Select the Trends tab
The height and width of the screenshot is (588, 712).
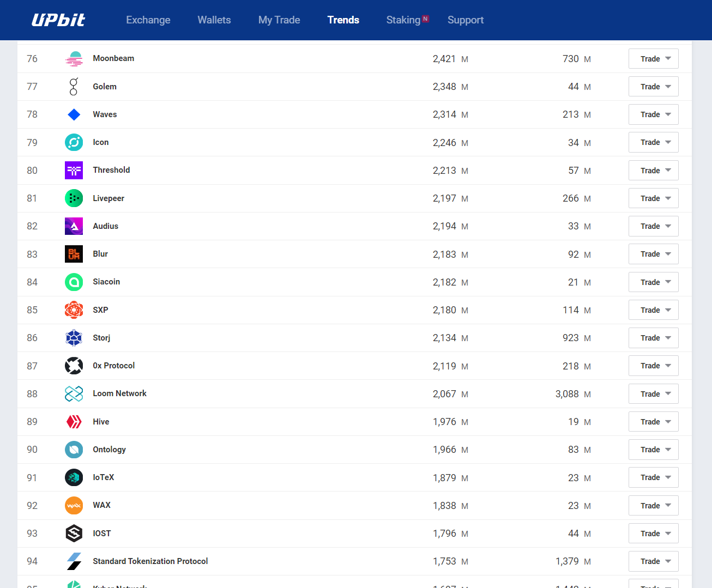343,20
